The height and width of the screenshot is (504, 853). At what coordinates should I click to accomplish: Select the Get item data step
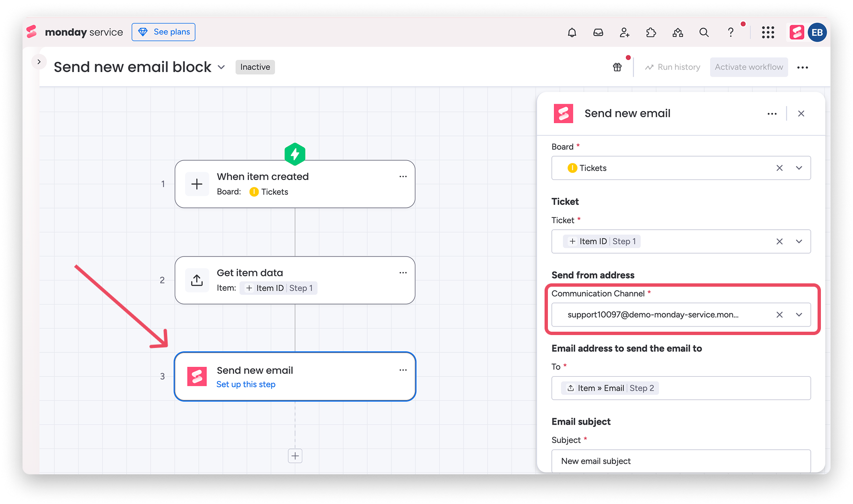point(295,280)
